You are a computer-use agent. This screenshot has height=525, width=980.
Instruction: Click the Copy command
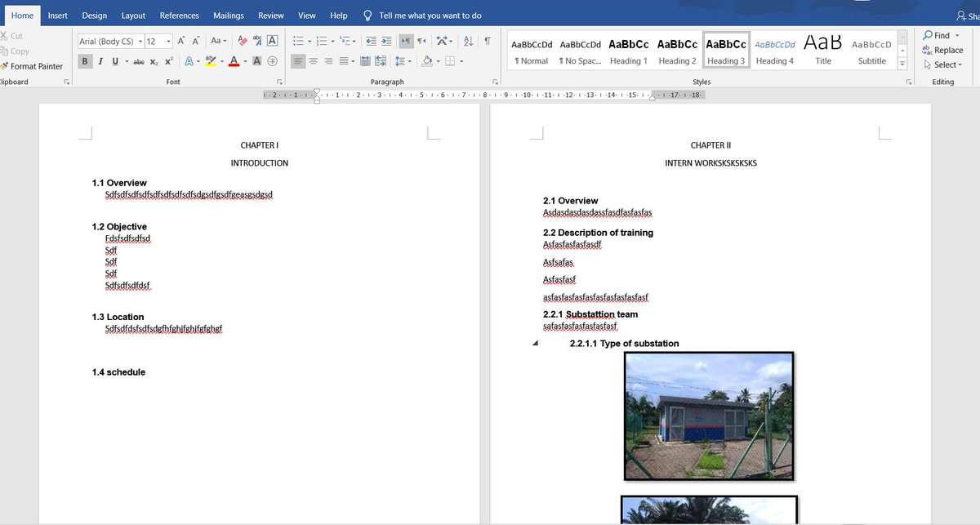[x=14, y=51]
